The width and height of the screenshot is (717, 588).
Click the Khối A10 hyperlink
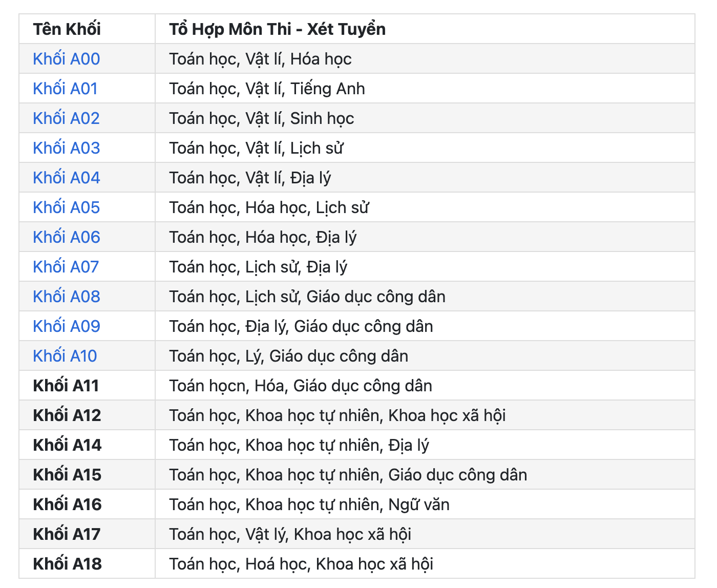click(65, 356)
